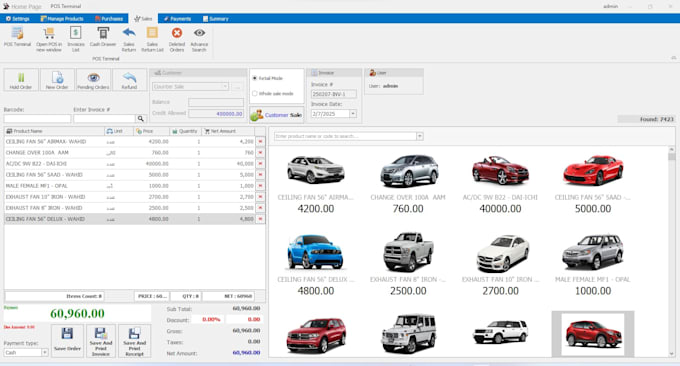Click the Sales Return ribbon icon
680x366 pixels.
[x=129, y=39]
